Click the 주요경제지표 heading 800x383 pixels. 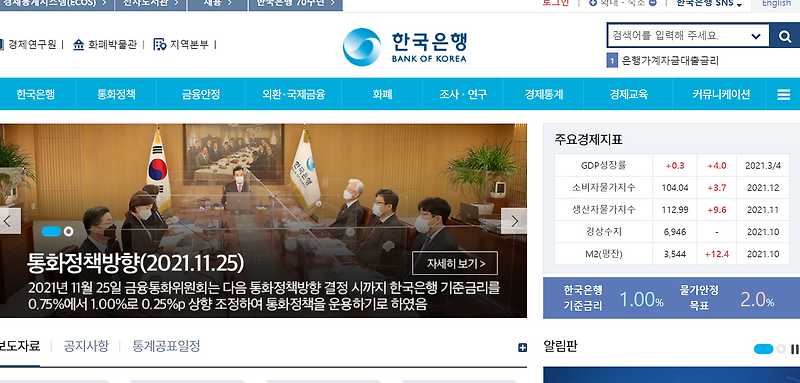point(588,140)
